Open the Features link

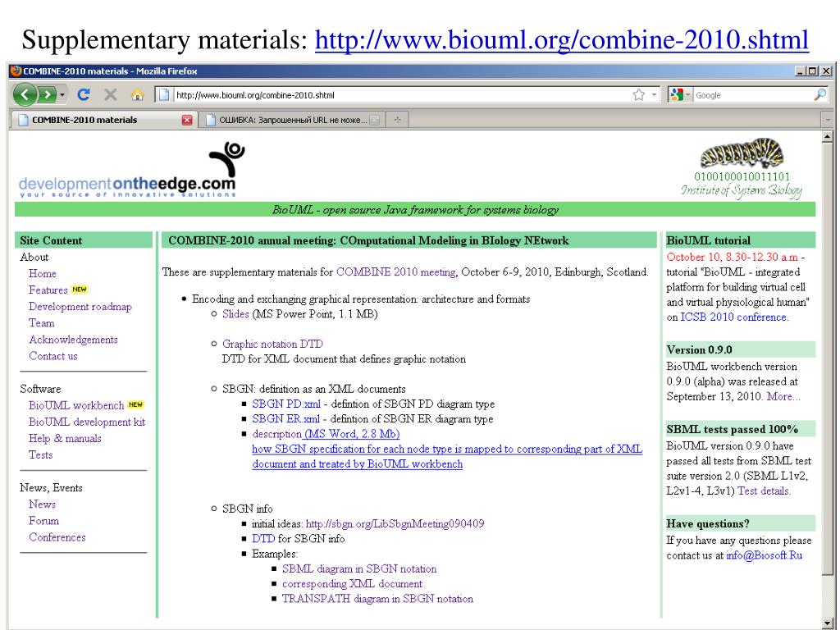[48, 290]
